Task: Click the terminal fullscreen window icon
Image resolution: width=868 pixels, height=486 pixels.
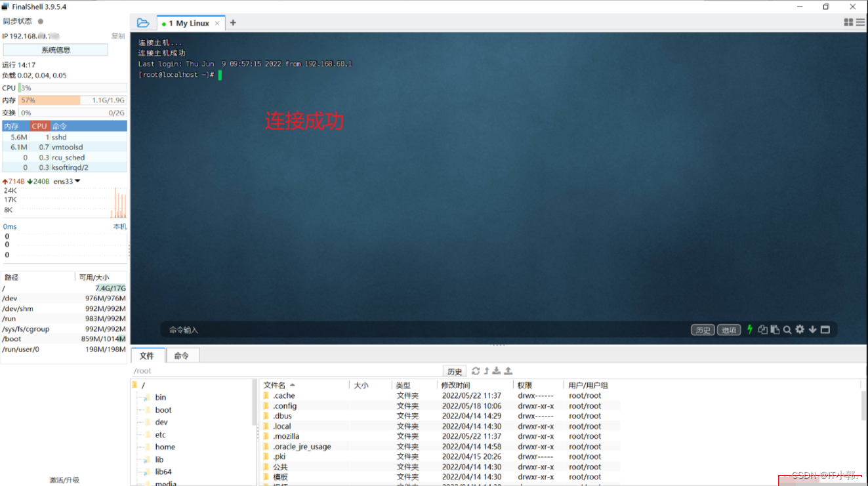Action: click(825, 330)
